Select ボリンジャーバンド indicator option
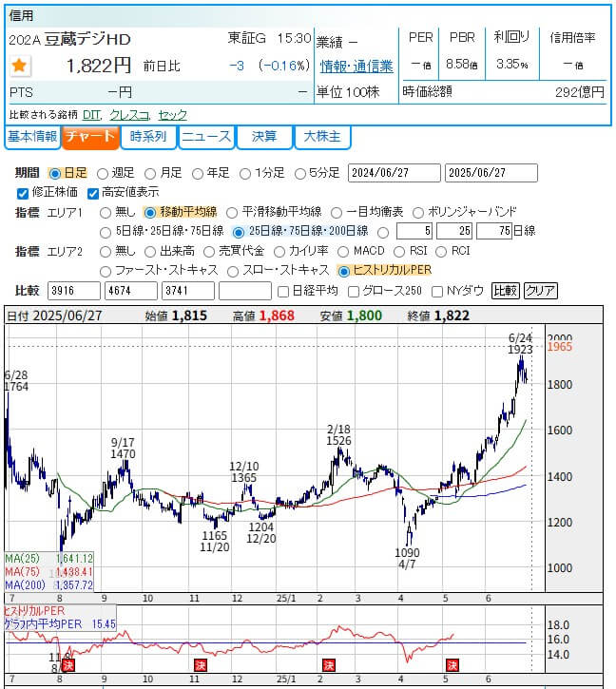Screen dimensions: 616x689 click(417, 213)
